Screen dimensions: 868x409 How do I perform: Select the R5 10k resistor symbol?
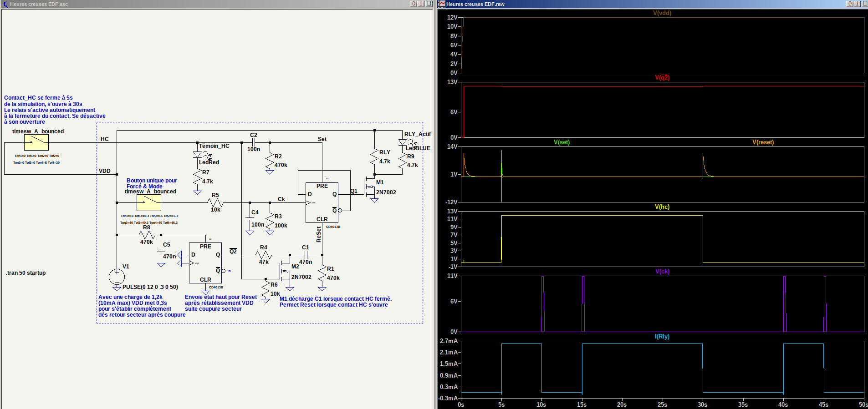point(215,202)
